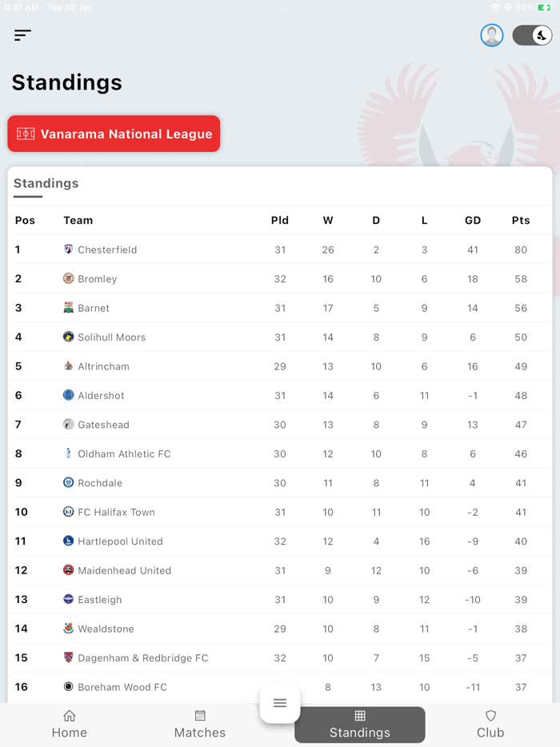Open the Vanarama National League selector
560x747 pixels.
point(113,134)
